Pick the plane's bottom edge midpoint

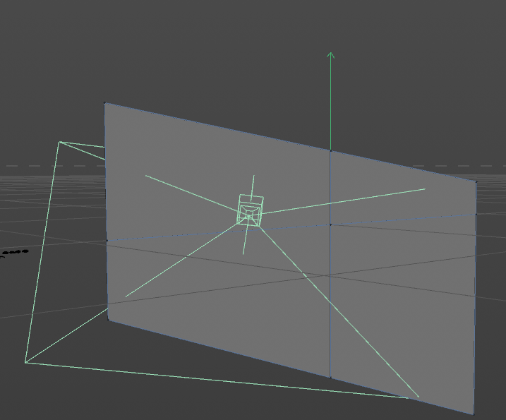tap(330, 377)
